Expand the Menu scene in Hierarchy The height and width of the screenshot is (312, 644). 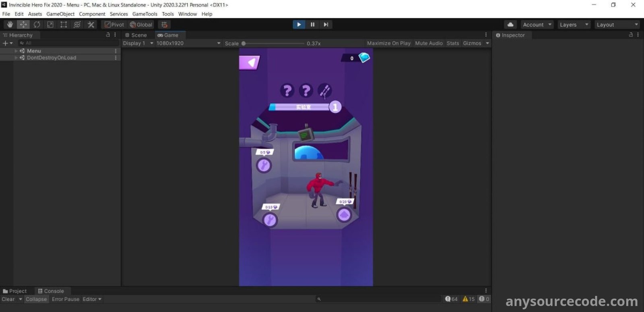[x=16, y=51]
